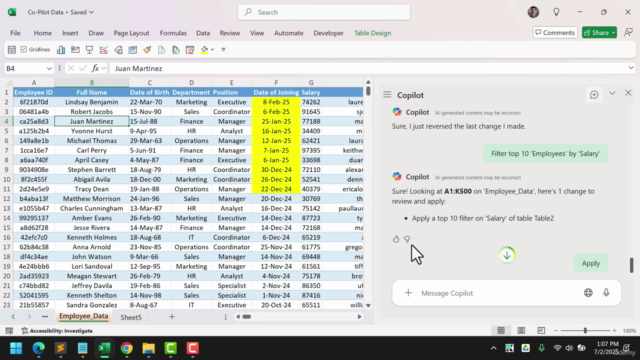
Task: Open Chrome from the taskbar
Action: pos(127,348)
